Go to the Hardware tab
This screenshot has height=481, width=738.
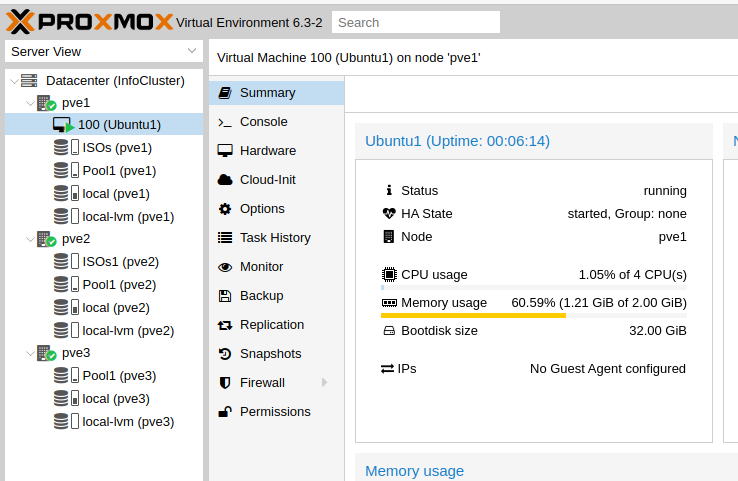[x=277, y=151]
